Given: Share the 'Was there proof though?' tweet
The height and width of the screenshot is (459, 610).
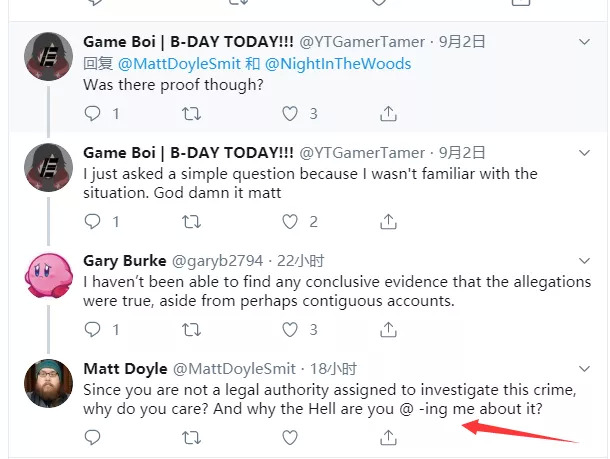Looking at the screenshot, I should pos(388,114).
